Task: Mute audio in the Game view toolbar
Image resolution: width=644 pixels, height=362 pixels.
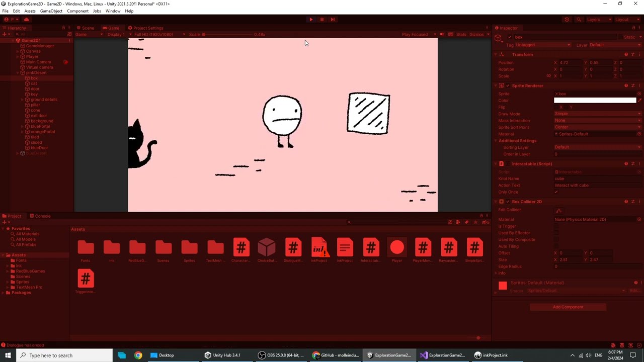Action: pos(442,34)
